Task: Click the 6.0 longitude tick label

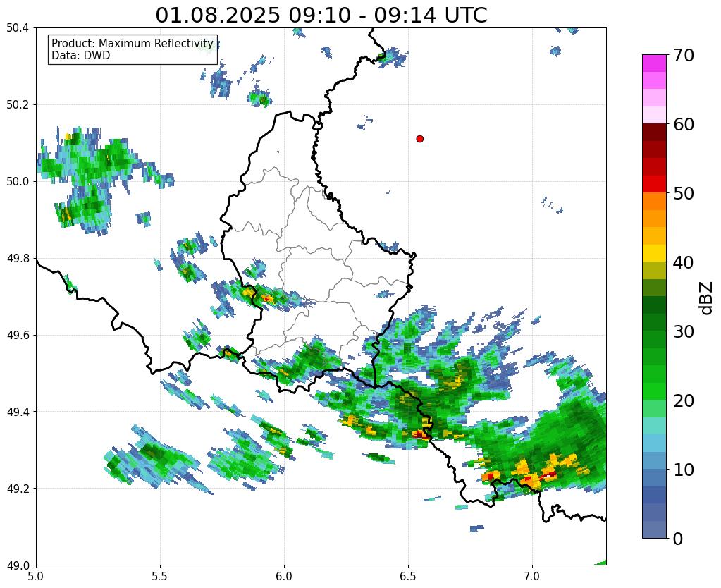Action: pos(284,576)
